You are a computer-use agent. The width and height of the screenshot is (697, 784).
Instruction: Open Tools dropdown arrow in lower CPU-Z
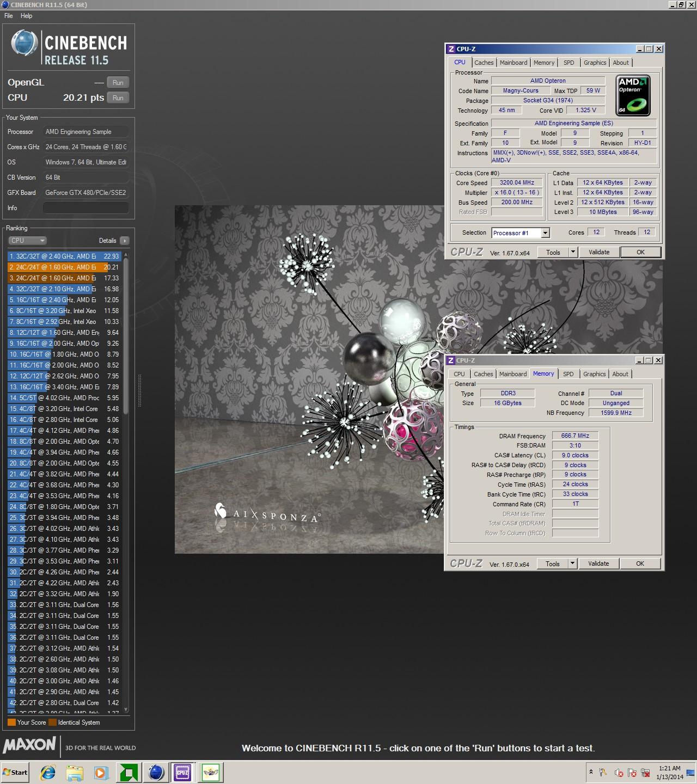572,563
